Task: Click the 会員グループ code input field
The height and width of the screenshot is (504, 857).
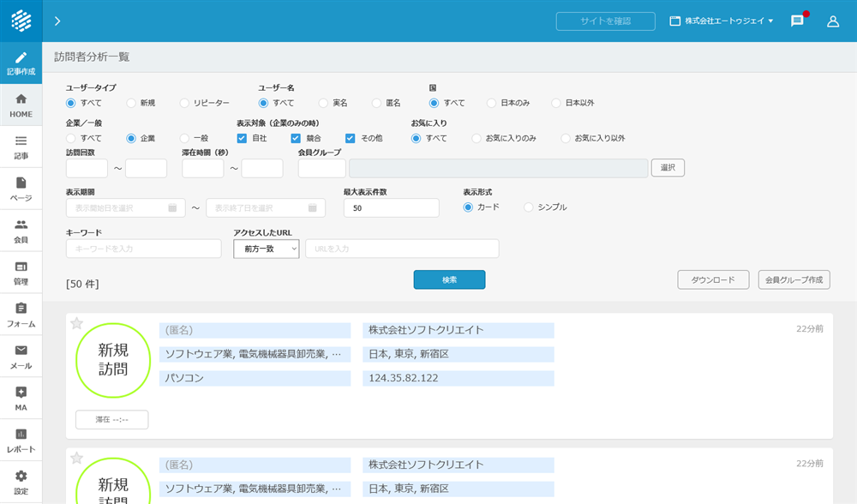Action: tap(322, 168)
